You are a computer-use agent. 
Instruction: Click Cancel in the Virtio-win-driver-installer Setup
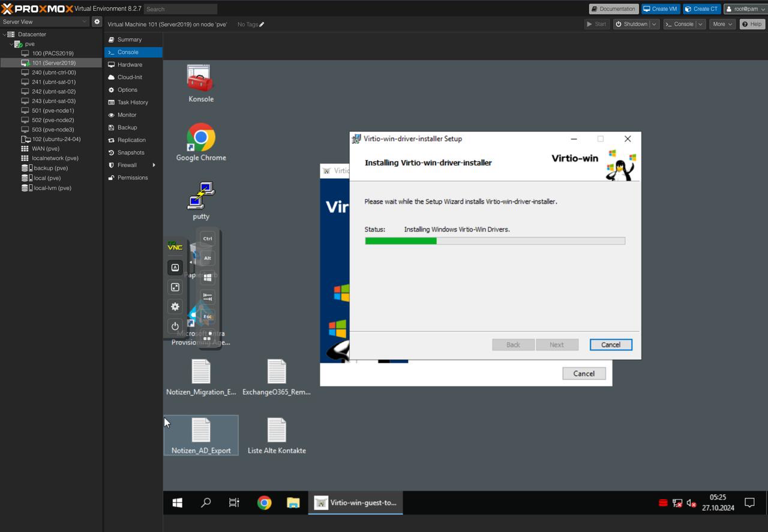coord(611,344)
